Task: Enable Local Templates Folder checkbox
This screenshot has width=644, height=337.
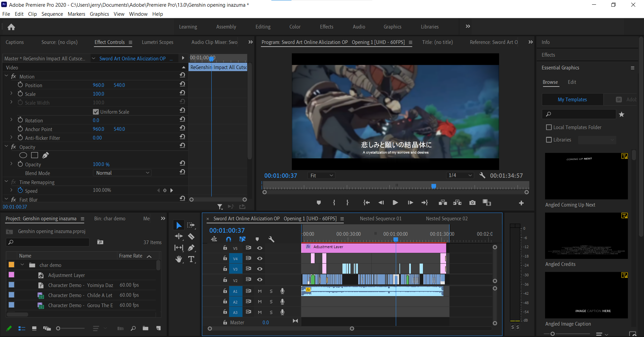Action: (x=549, y=127)
